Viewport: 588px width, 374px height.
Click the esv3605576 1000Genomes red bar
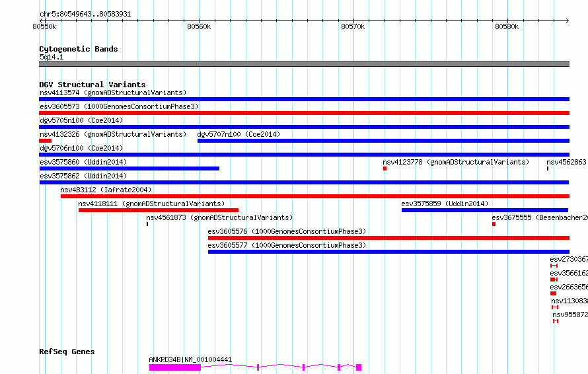(x=389, y=238)
